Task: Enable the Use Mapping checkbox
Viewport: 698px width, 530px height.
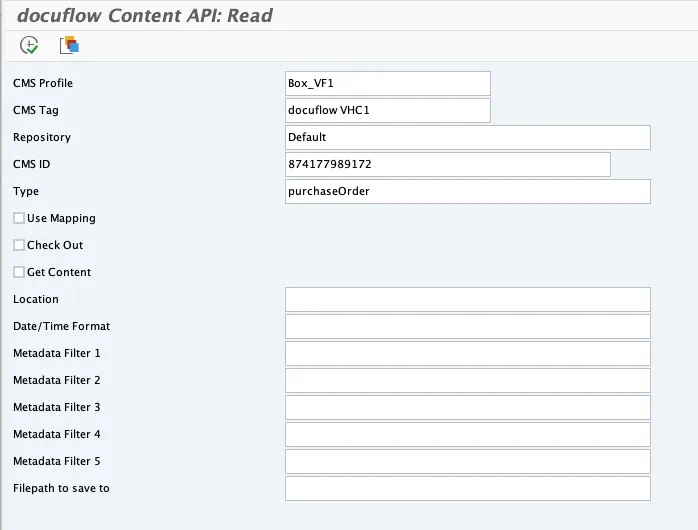Action: (19, 218)
